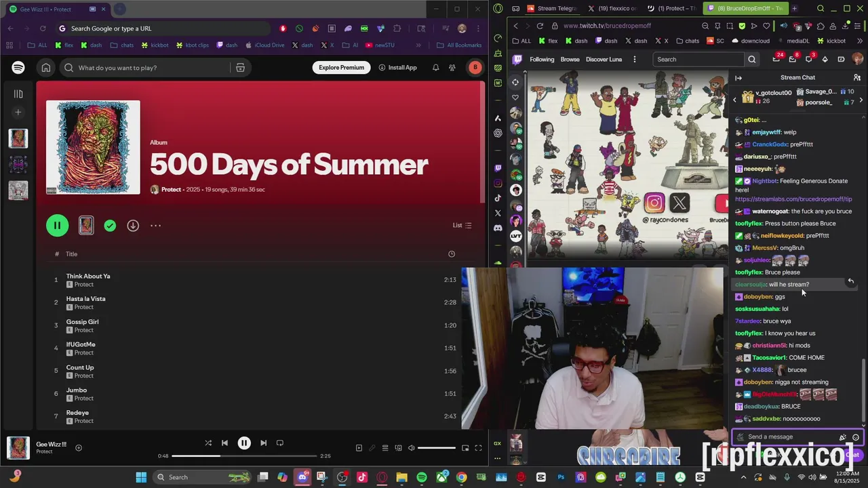Collapse Stream Chat panel arrow
The height and width of the screenshot is (488, 868).
tap(738, 78)
